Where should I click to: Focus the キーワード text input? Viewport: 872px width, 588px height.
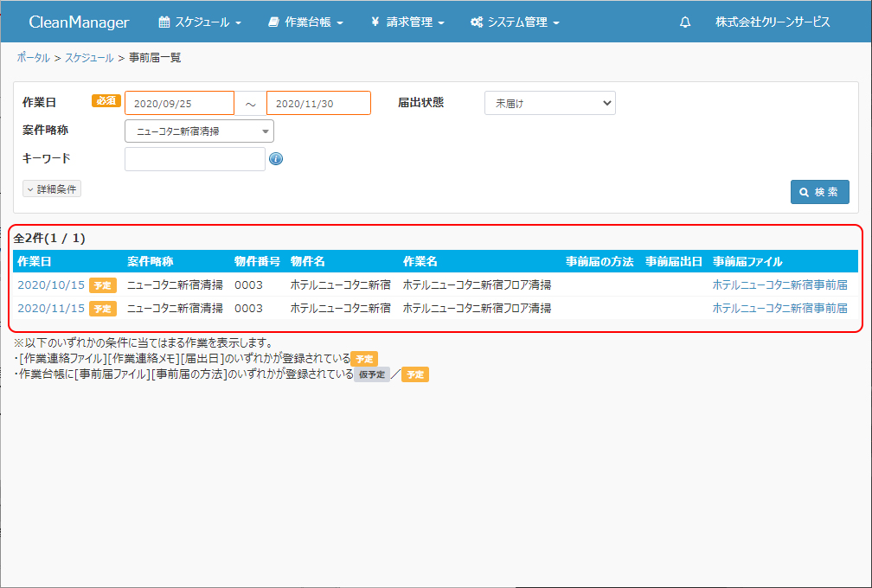coord(195,159)
